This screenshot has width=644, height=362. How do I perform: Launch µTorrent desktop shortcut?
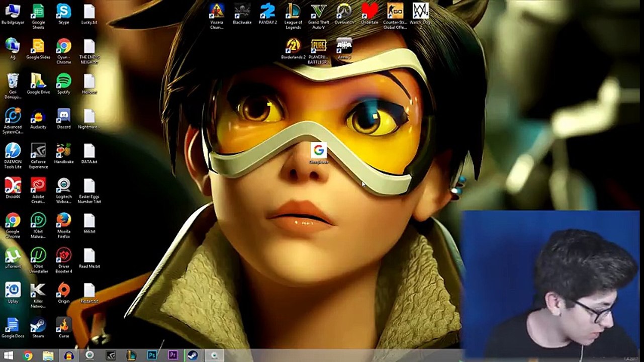click(x=13, y=257)
